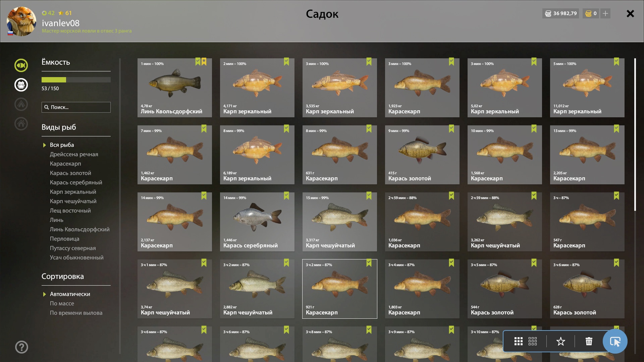Sort by По времени вылова
Image resolution: width=644 pixels, height=362 pixels.
coord(76,313)
